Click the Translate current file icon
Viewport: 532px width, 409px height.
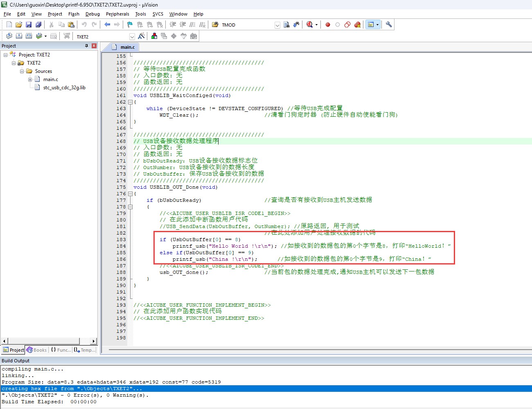click(x=9, y=36)
